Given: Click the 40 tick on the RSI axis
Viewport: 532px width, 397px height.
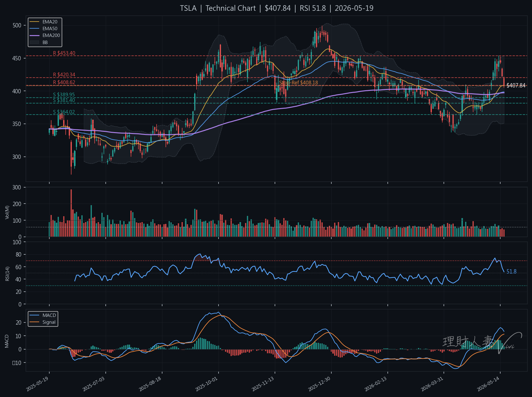Looking at the screenshot, I should 18,279.
